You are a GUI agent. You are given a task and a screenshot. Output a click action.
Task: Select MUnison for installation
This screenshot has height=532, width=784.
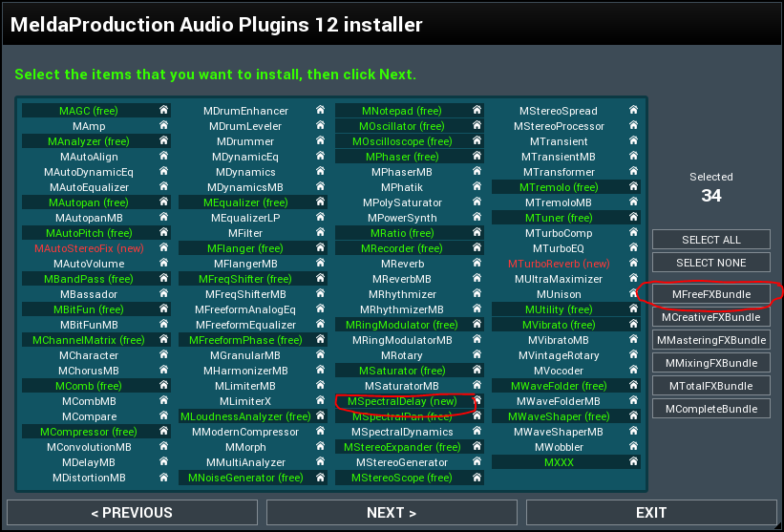pos(558,294)
